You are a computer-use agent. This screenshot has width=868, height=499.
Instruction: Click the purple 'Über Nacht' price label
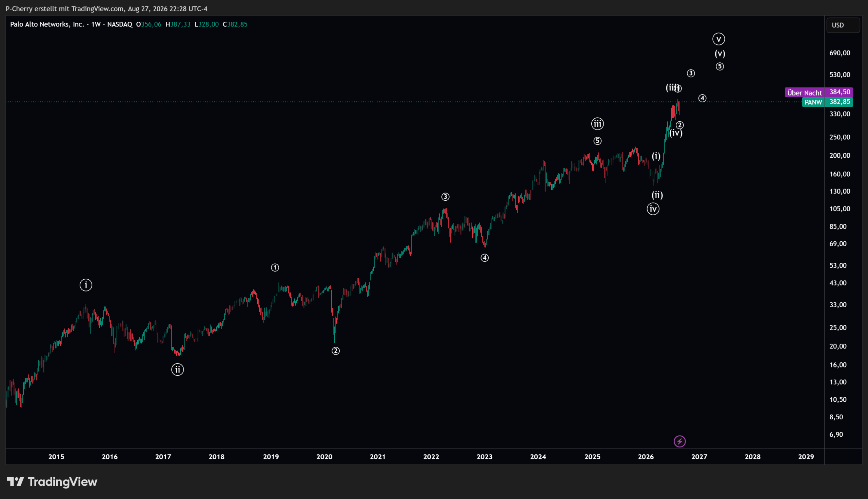coord(805,93)
